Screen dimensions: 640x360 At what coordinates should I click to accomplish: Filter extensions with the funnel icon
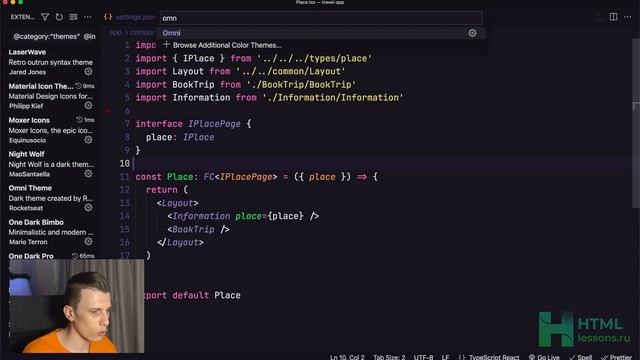[x=45, y=17]
